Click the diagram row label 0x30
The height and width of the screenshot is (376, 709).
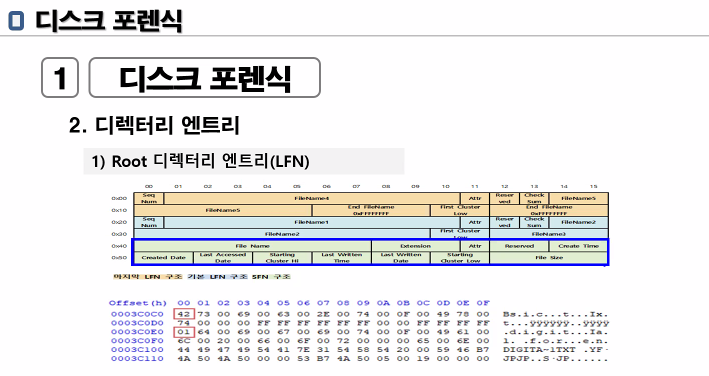pyautogui.click(x=119, y=234)
